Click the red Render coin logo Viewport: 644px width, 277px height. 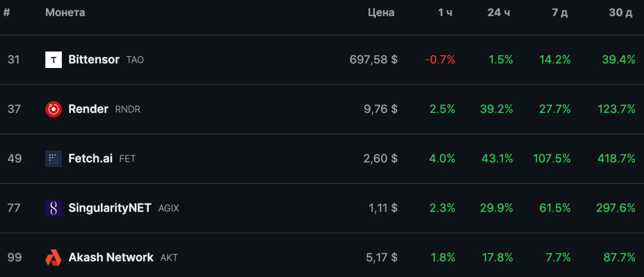tap(53, 109)
